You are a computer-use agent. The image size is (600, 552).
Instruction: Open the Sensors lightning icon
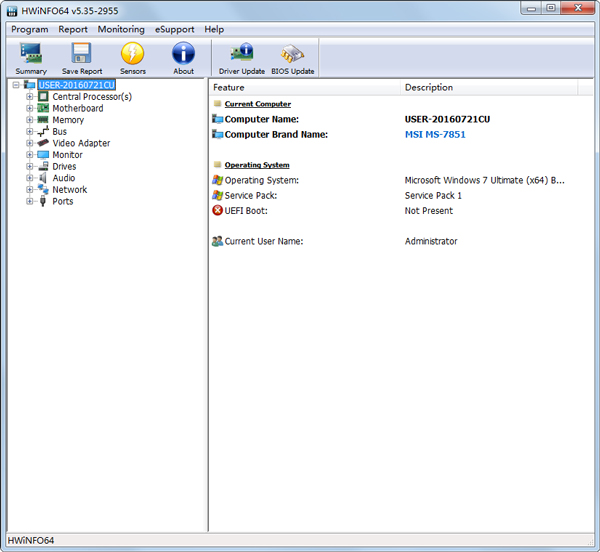click(x=132, y=53)
